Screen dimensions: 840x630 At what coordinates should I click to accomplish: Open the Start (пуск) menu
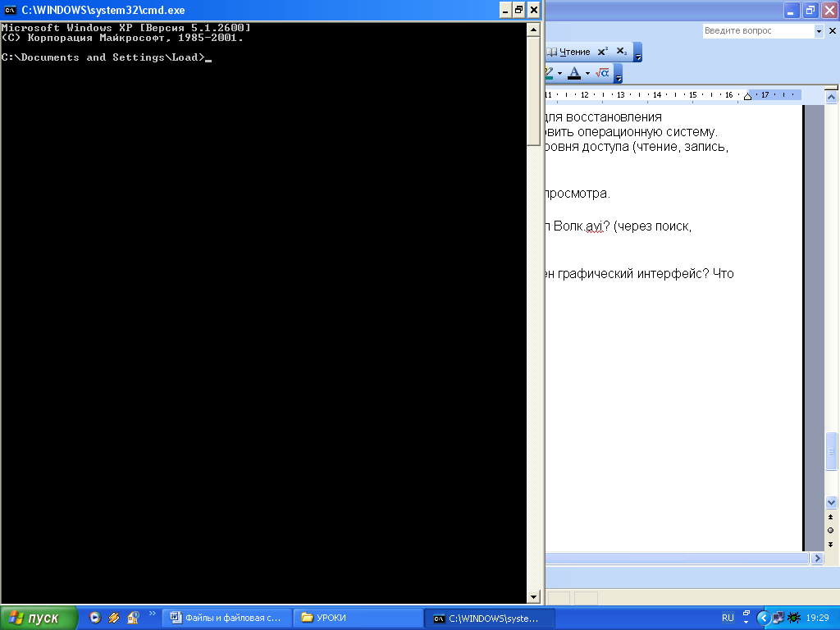[39, 618]
